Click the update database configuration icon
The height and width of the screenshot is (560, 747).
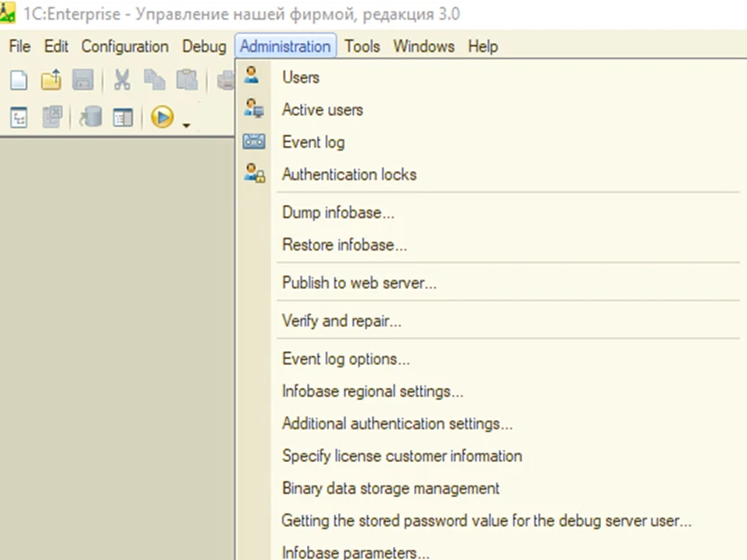pyautogui.click(x=91, y=117)
